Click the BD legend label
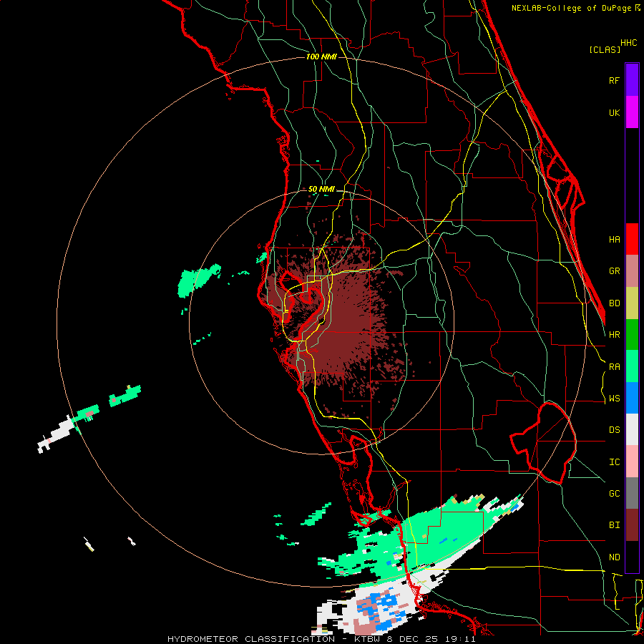644x644 pixels. click(x=614, y=303)
